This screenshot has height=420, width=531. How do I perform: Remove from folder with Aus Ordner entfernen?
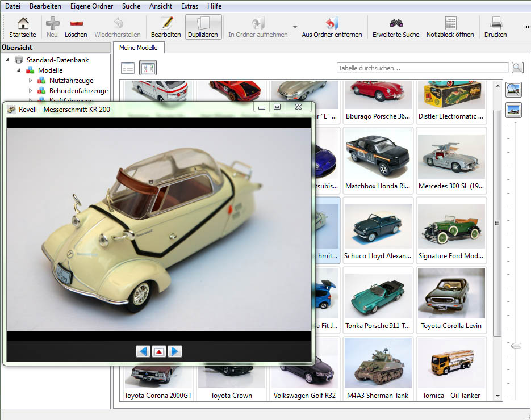click(x=332, y=27)
